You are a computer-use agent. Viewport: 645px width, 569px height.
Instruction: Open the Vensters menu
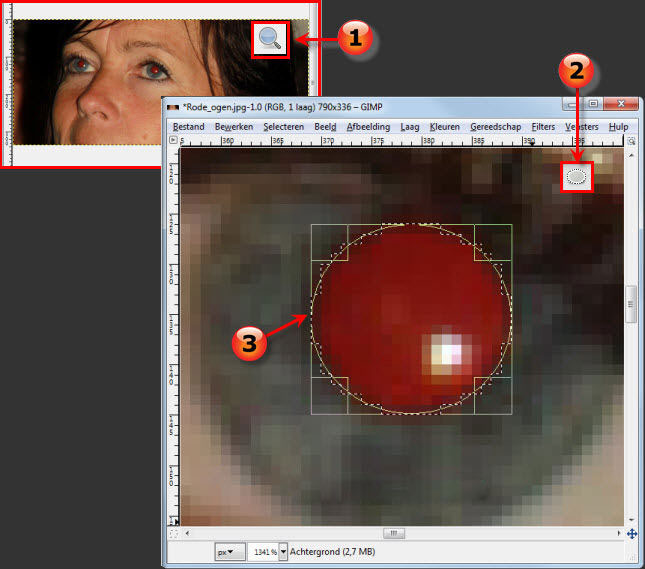pos(581,127)
